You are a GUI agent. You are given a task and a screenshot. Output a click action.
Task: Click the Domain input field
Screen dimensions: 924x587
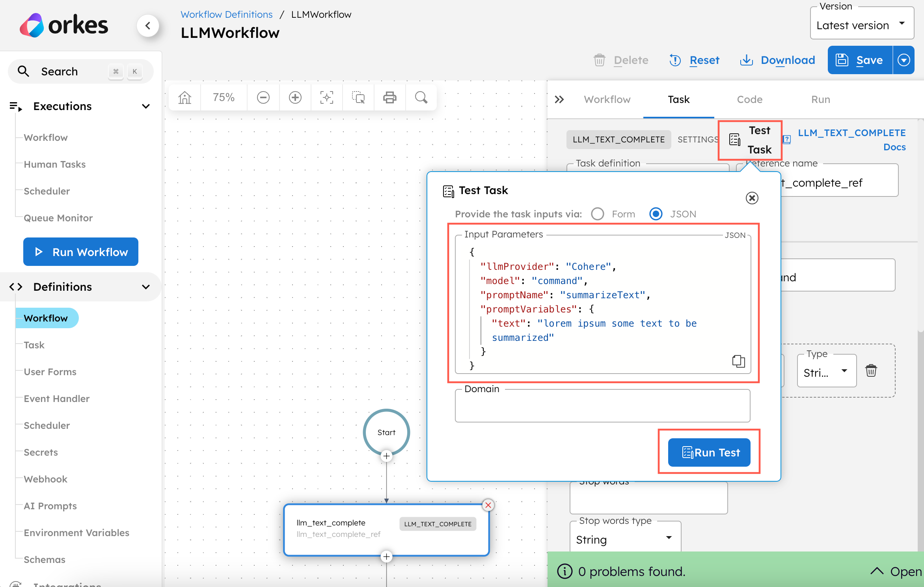coord(603,406)
